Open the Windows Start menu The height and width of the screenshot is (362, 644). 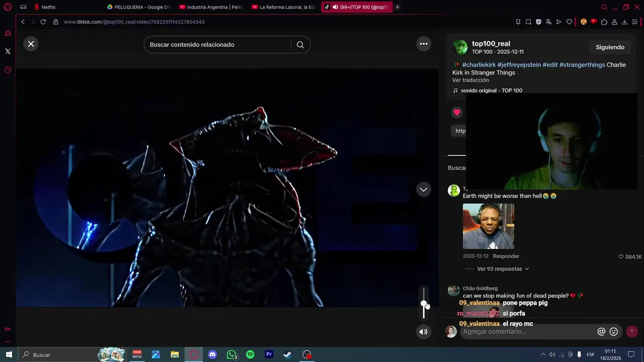coord(9,354)
